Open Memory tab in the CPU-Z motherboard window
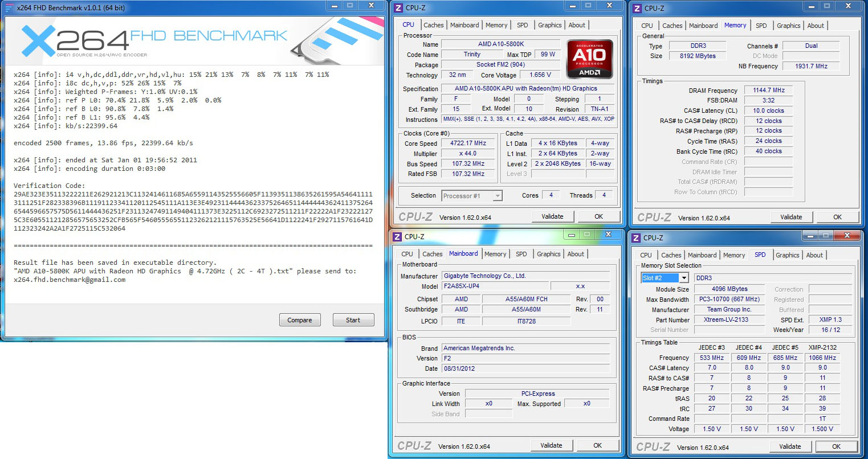The image size is (868, 459). [495, 254]
